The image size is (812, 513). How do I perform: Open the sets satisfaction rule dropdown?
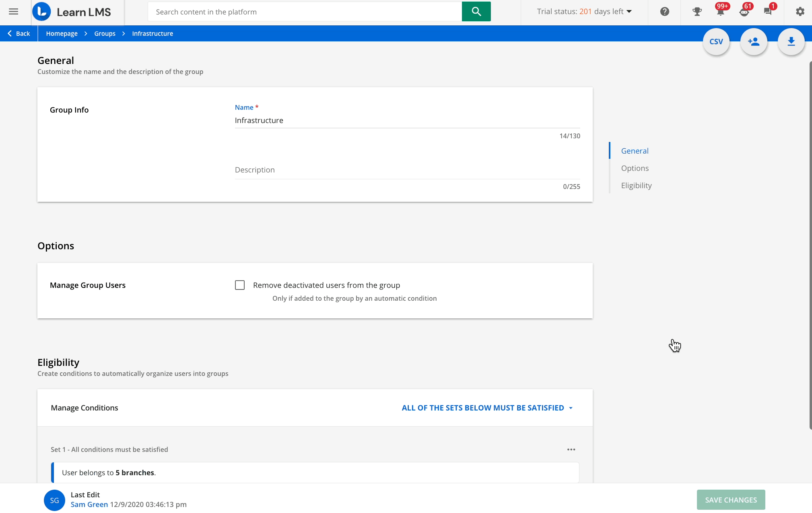pos(487,408)
